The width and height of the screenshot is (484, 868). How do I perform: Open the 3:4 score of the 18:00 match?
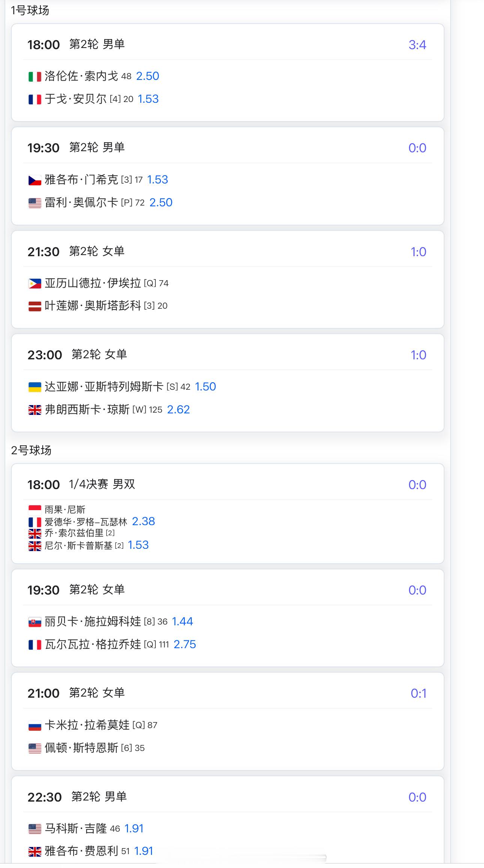417,45
